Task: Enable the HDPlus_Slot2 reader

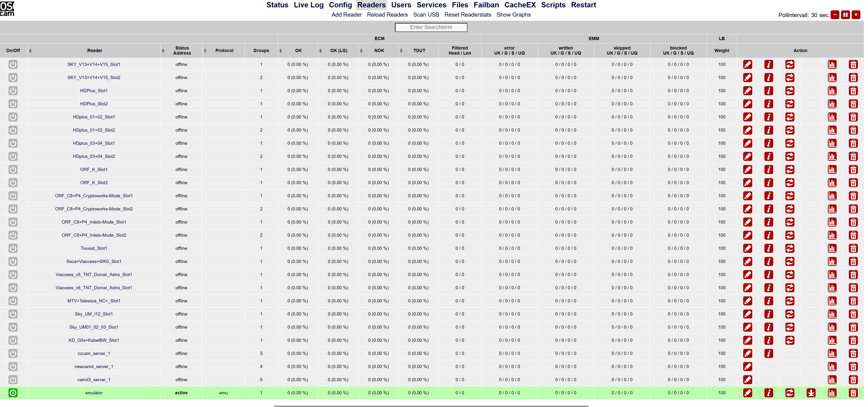Action: 13,104
